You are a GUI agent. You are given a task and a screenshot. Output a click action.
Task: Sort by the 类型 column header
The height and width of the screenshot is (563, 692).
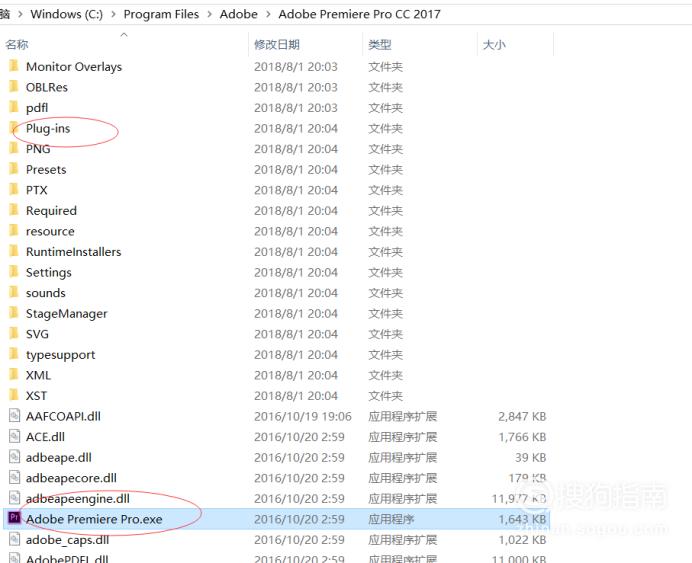pyautogui.click(x=380, y=45)
